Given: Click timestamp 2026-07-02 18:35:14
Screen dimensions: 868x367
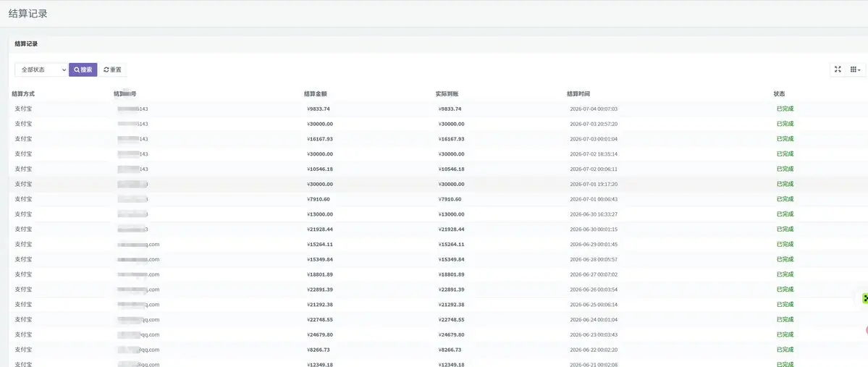Looking at the screenshot, I should pos(594,154).
